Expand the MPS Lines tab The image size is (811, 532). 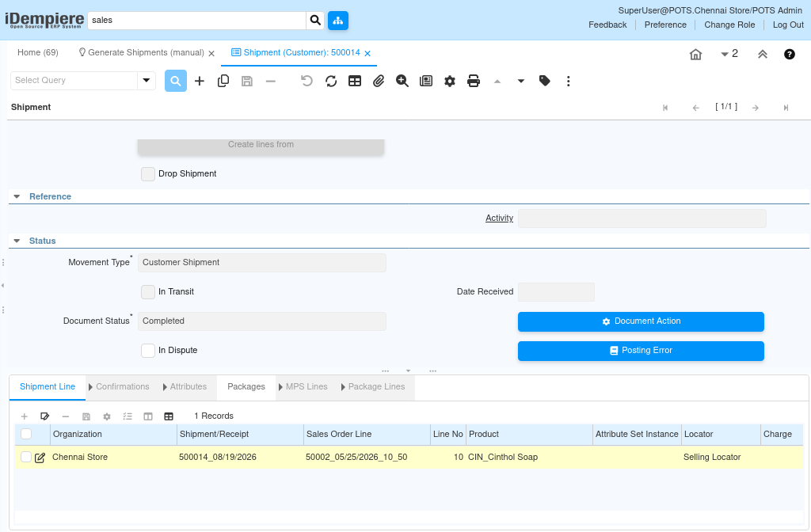[303, 386]
